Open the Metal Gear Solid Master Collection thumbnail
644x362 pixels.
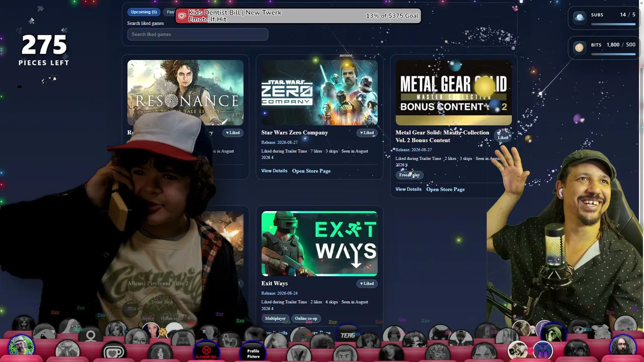click(x=454, y=93)
